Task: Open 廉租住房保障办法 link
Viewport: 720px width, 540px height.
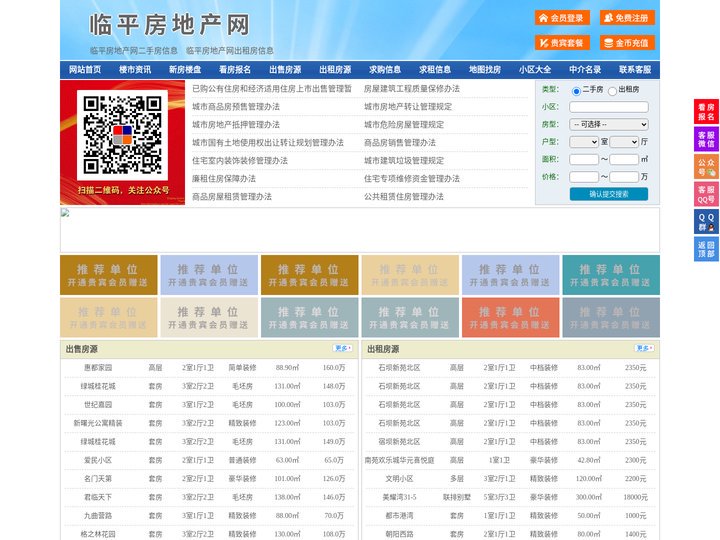Action: [224, 179]
